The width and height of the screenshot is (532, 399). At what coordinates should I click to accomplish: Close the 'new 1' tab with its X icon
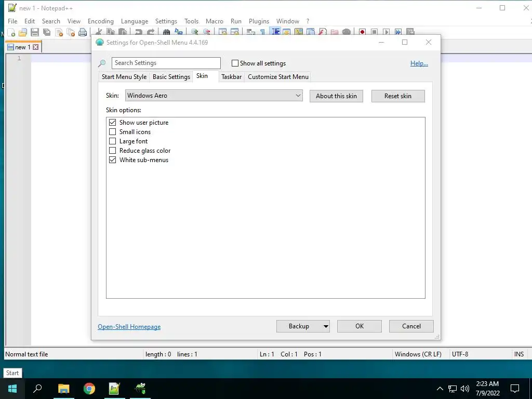point(36,47)
